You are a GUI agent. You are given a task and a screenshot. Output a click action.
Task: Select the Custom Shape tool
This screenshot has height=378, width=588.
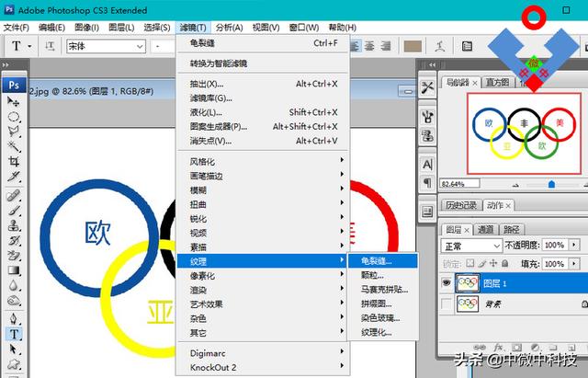14,363
